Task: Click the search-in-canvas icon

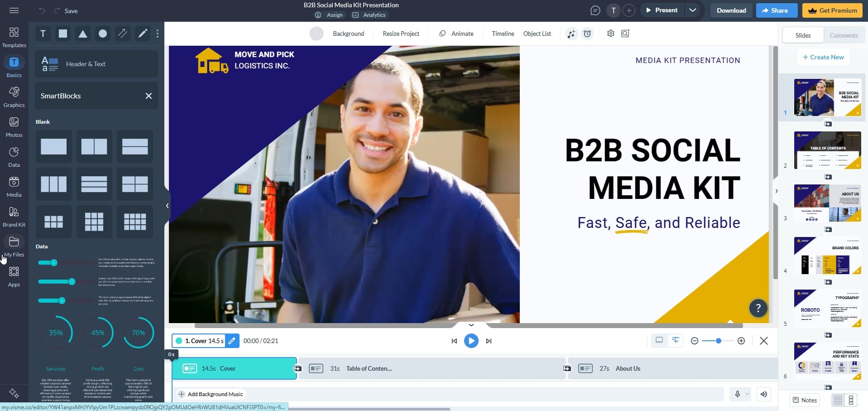Action: pos(625,34)
